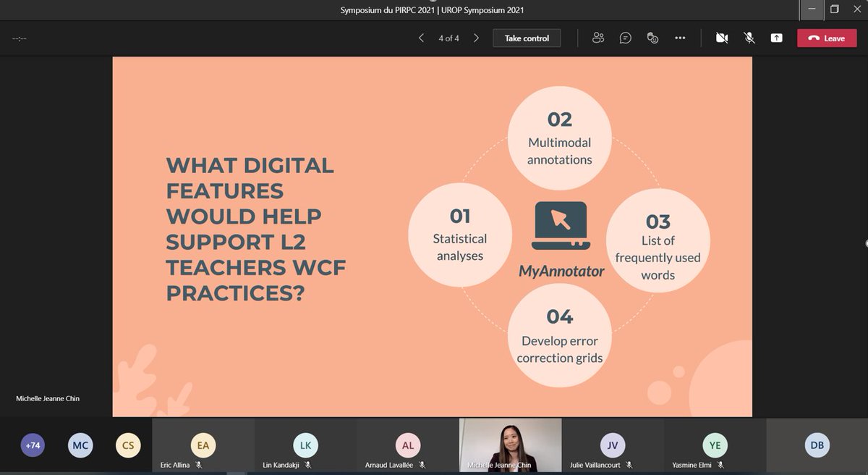
Task: Minimize the Teams meeting window
Action: click(810, 9)
